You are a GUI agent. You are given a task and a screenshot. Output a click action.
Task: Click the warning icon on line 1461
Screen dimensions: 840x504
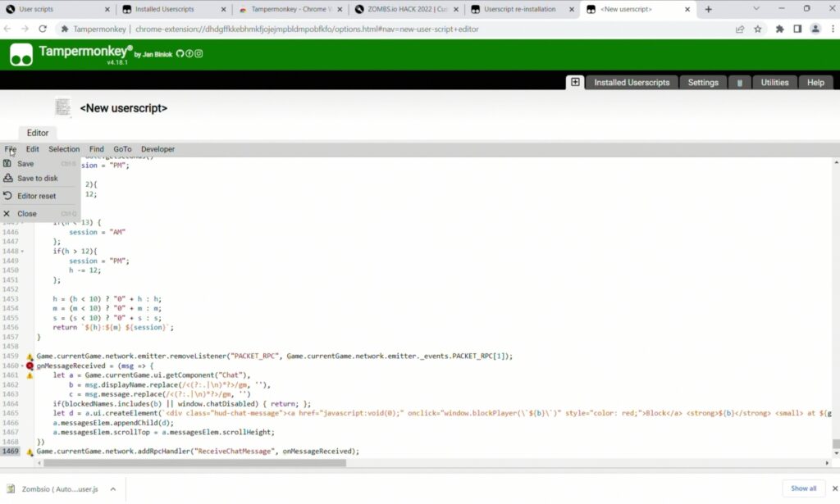[x=30, y=375]
